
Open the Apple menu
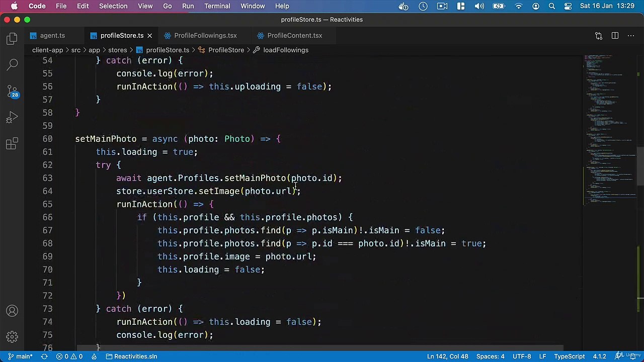tap(14, 6)
